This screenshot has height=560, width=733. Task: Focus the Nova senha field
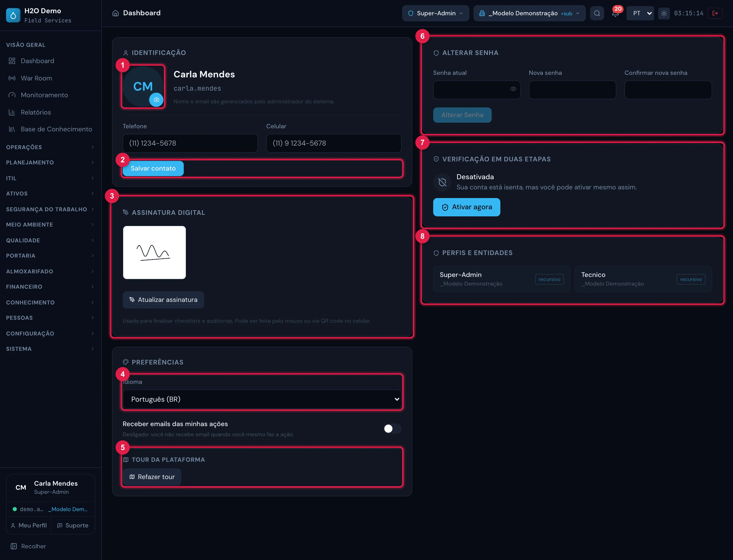[572, 90]
